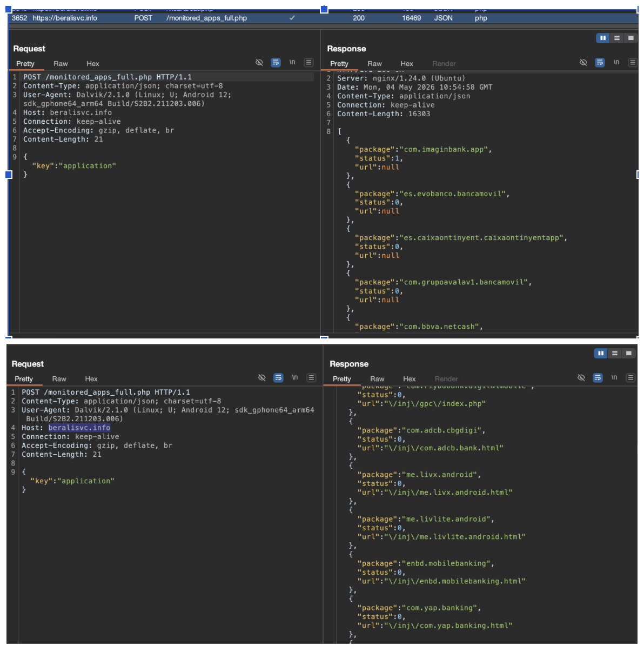The image size is (644, 652).
Task: Click package "com.imaginbank.app" in response
Action: [x=423, y=149]
